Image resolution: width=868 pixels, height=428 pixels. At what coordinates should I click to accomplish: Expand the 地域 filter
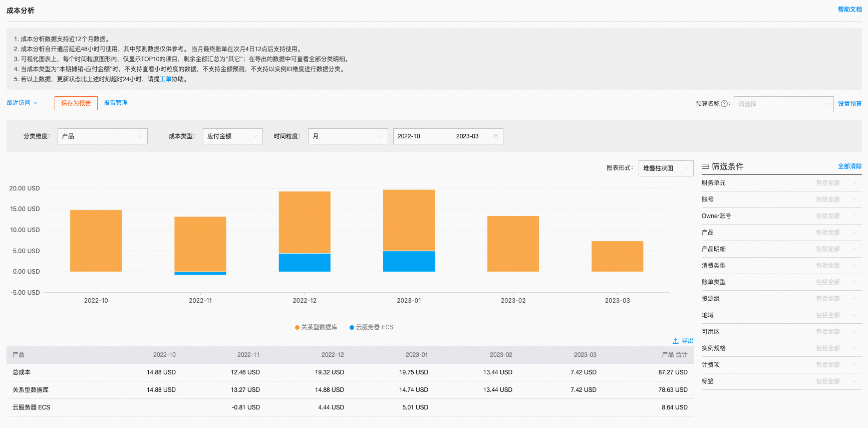tap(782, 315)
